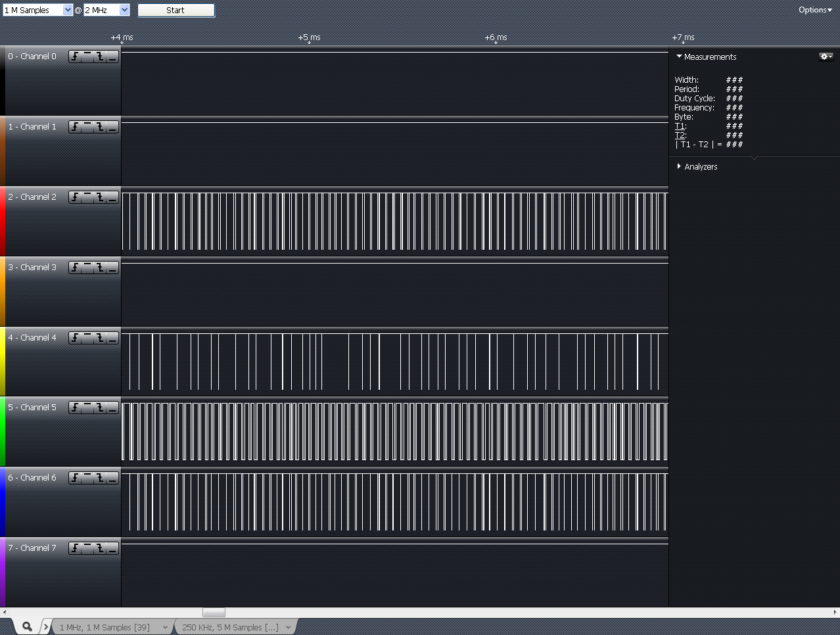Viewport: 840px width, 635px height.
Task: Set low level trigger on Channel 2
Action: [x=112, y=197]
